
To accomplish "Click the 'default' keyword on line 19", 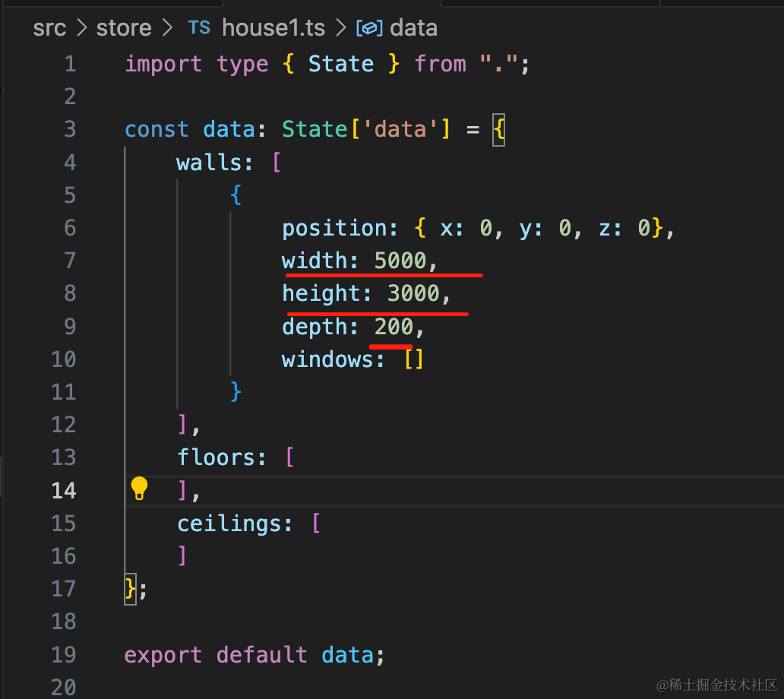I will pyautogui.click(x=261, y=654).
